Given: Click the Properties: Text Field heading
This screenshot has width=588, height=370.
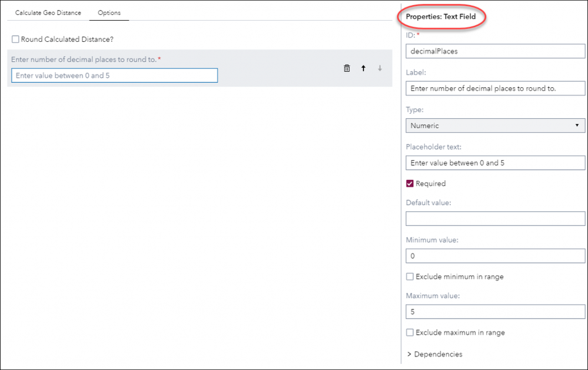Looking at the screenshot, I should coord(441,16).
